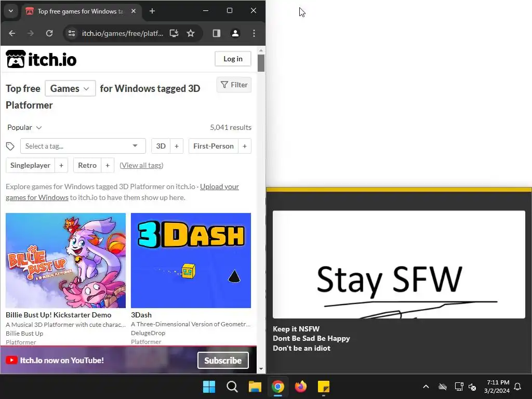Click page scrollbar thumb
Viewport: 532px width, 399px height.
point(261,63)
